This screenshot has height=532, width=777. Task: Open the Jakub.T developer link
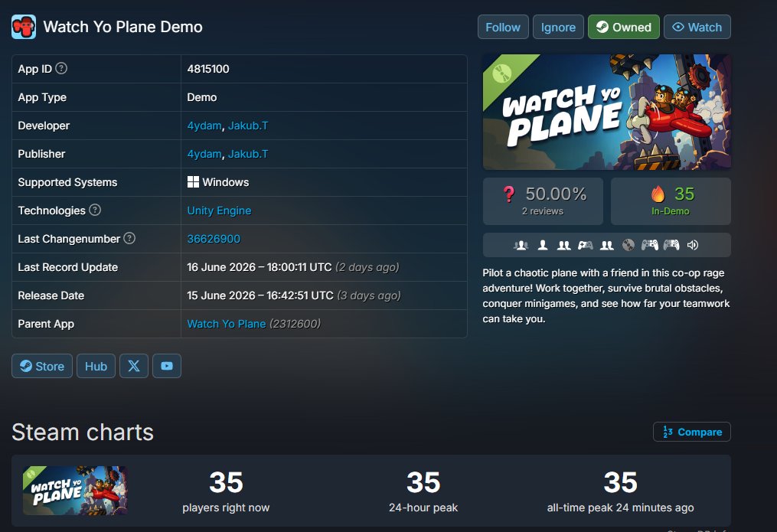coord(248,126)
